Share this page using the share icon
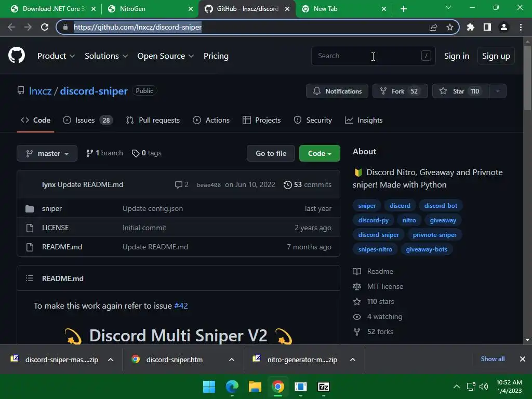This screenshot has width=532, height=399. pos(433,27)
